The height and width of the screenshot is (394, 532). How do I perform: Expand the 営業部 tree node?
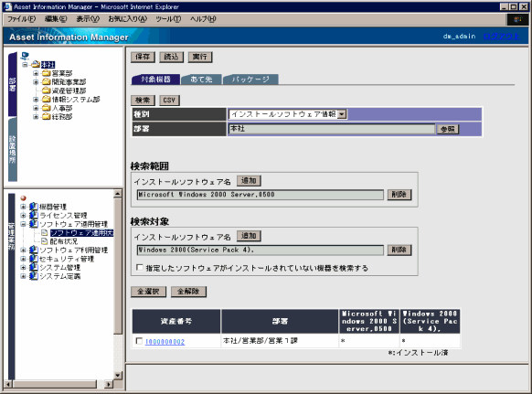(x=36, y=73)
